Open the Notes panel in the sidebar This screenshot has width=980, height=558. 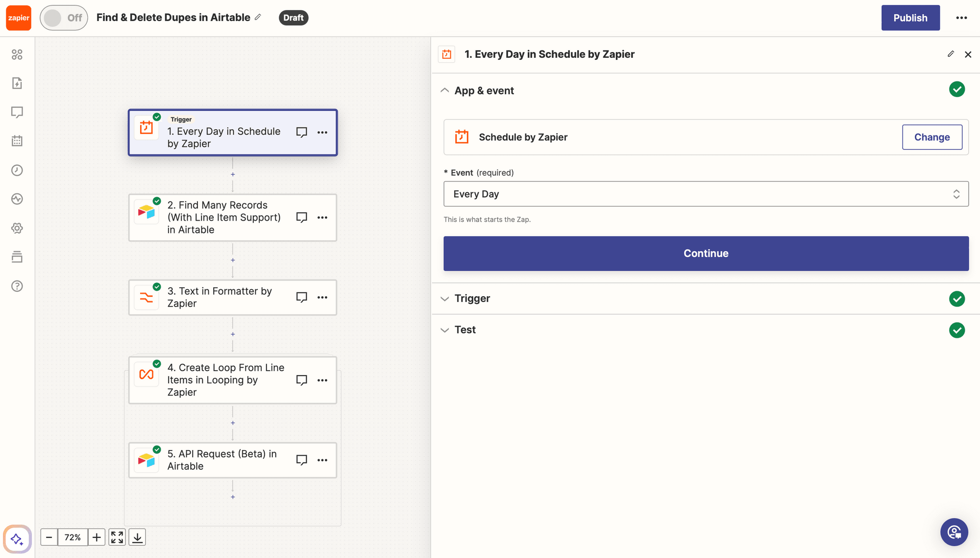coord(17,112)
